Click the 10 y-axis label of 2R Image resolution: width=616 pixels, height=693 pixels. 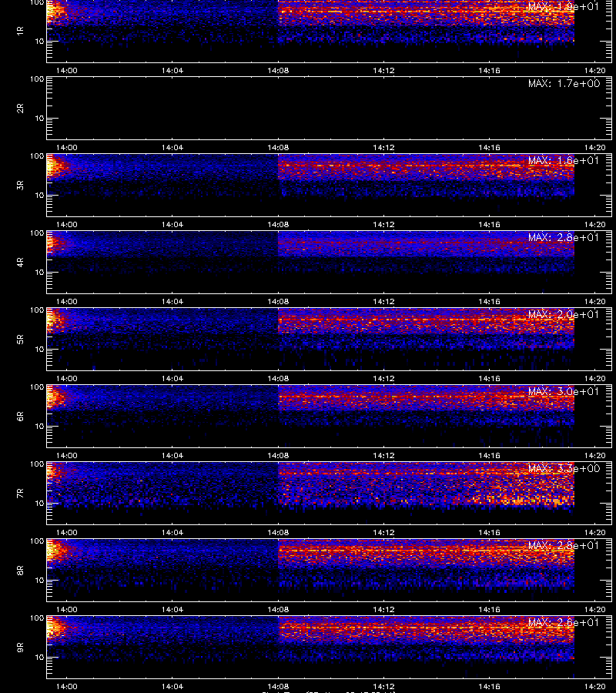coord(39,119)
